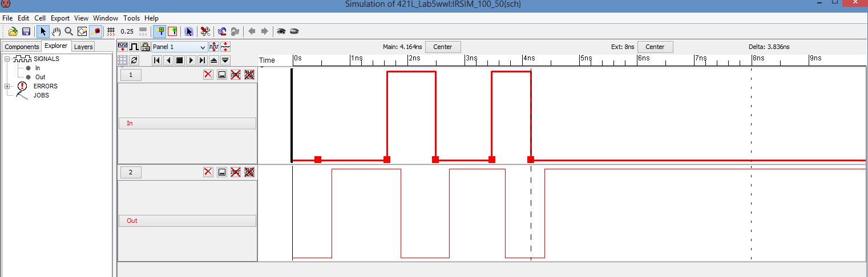Click the eject-style up arrow button
Image resolution: width=868 pixels, height=277 pixels.
[214, 60]
